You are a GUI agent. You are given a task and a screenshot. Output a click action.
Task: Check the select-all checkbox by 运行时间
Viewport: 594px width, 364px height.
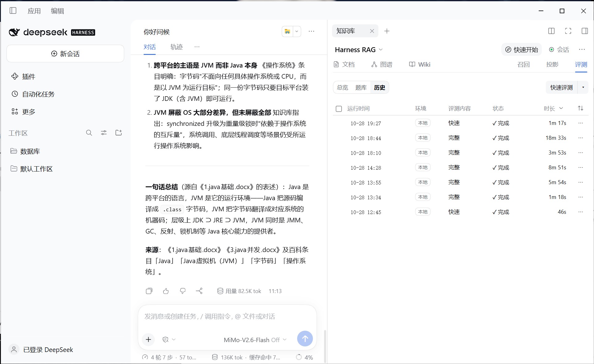(339, 109)
